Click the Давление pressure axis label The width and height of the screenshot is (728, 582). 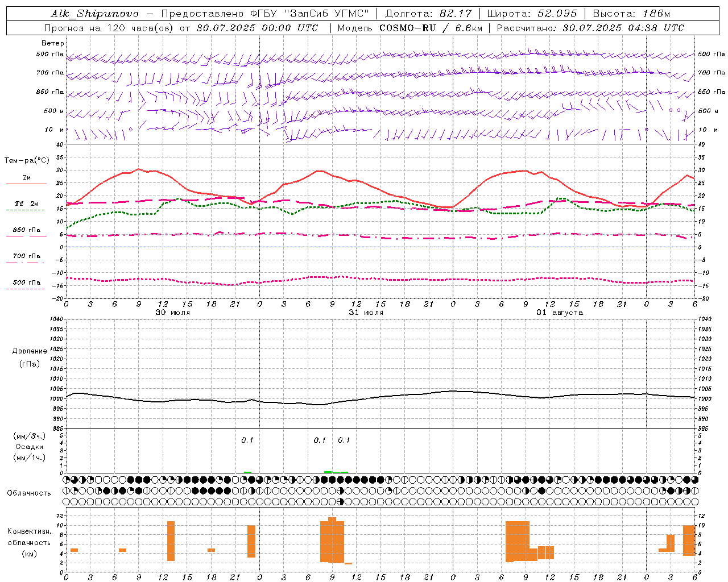[30, 351]
